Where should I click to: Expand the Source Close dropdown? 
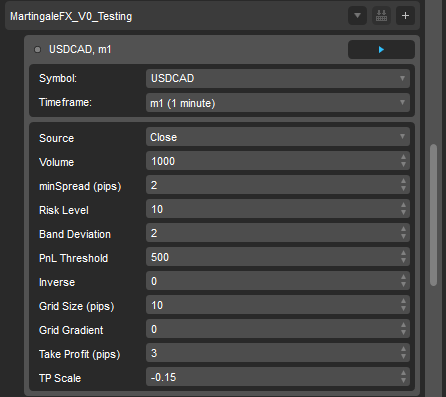point(278,137)
